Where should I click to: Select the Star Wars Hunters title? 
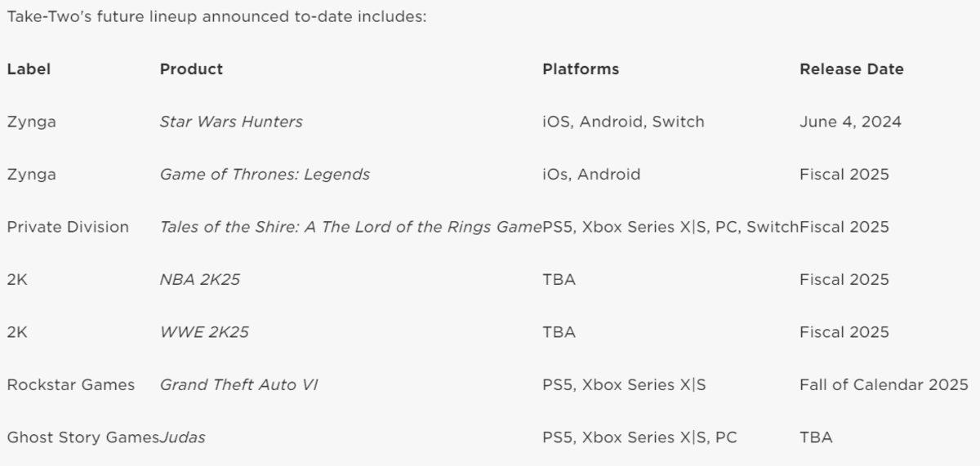[231, 122]
